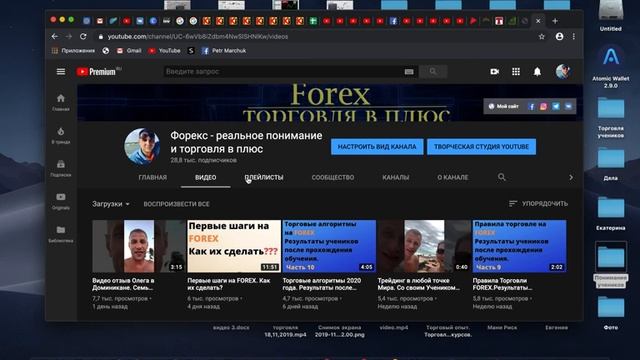Image resolution: width=640 pixels, height=360 pixels.
Task: Open Originals in the left sidebar
Action: [x=61, y=201]
